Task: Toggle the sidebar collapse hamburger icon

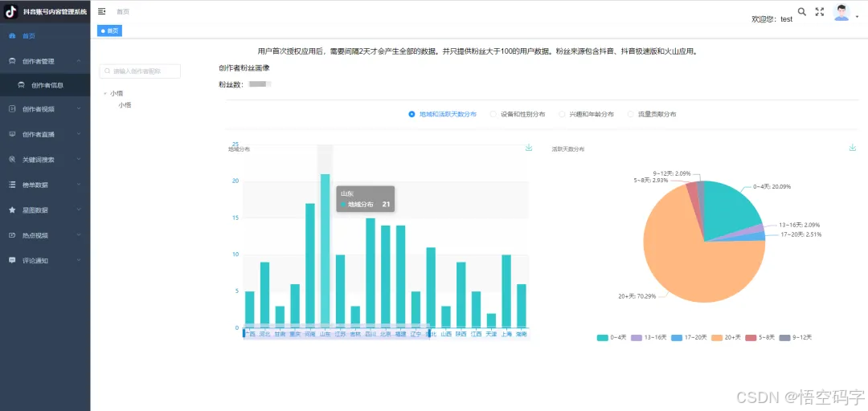Action: 101,11
